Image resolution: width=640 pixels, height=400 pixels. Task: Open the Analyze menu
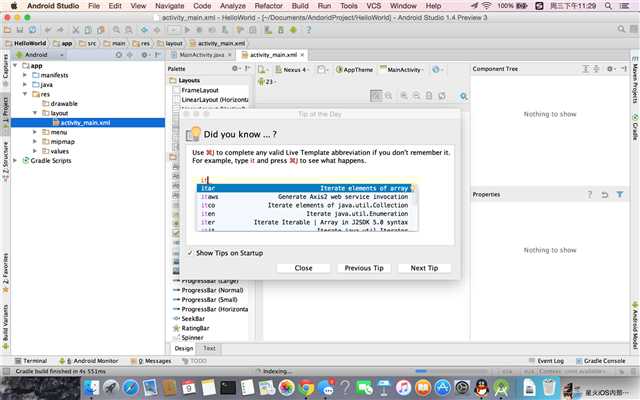point(232,6)
